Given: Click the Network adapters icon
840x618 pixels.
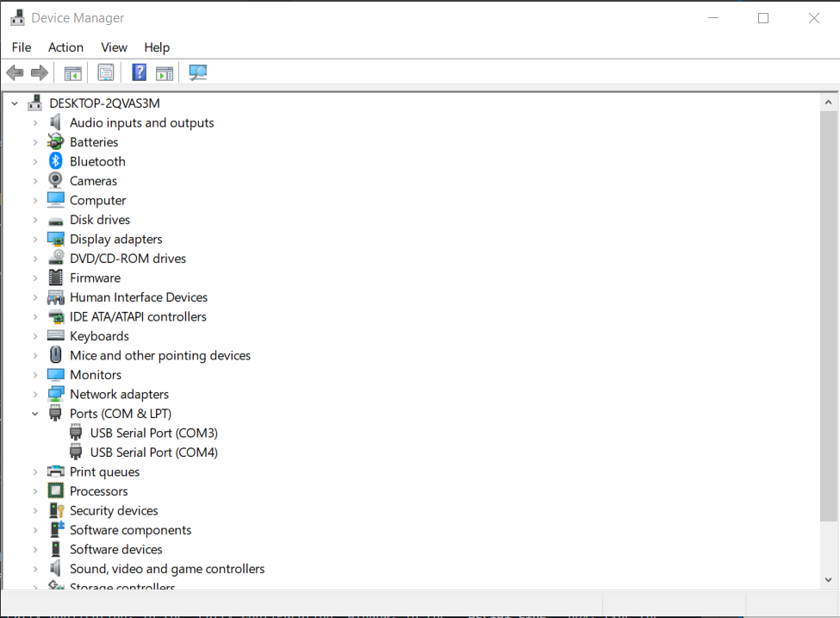Looking at the screenshot, I should (55, 394).
